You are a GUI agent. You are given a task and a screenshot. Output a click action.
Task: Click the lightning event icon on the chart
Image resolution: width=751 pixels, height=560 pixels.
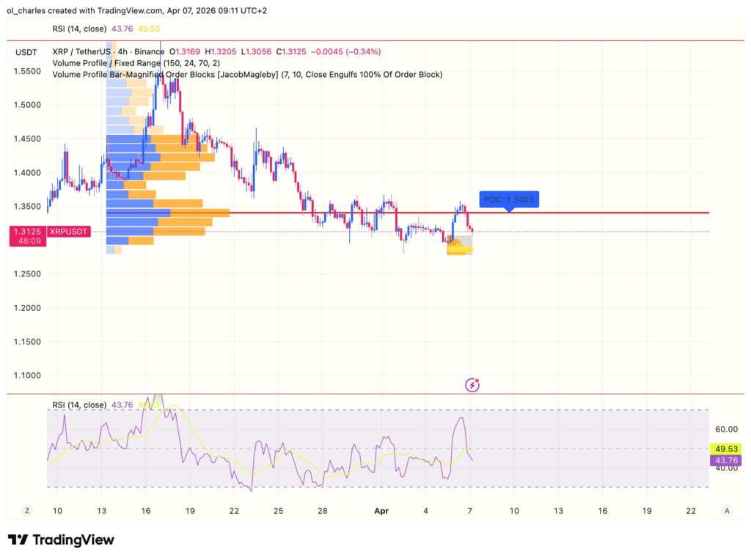click(472, 384)
